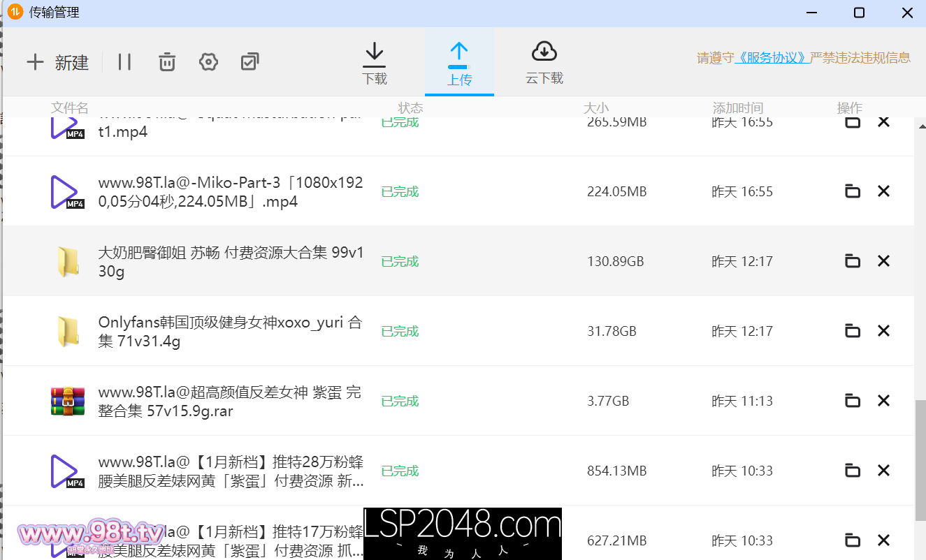Viewport: 926px width, 560px height.
Task: Click the orange app logo in title bar
Action: point(15,13)
